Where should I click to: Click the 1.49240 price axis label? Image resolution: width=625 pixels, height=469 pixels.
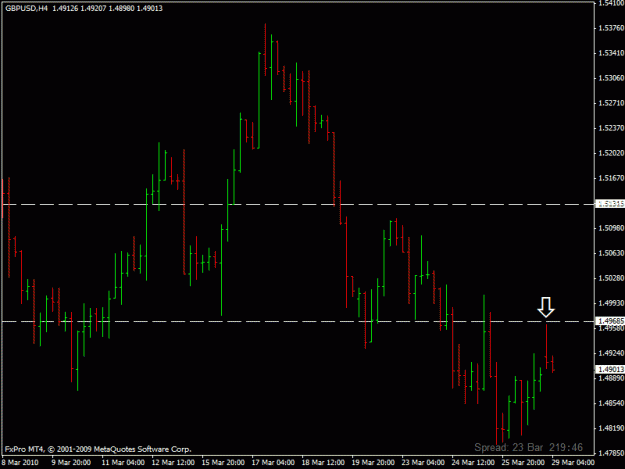click(611, 353)
